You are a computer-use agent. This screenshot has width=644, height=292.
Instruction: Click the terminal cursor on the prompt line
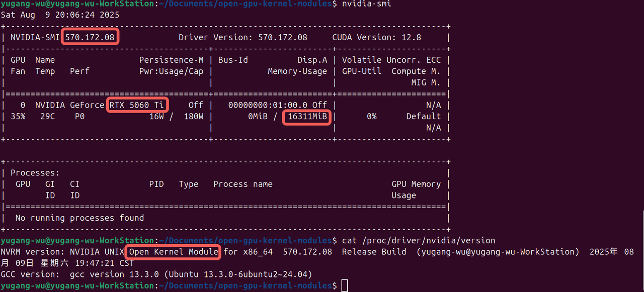(x=344, y=285)
